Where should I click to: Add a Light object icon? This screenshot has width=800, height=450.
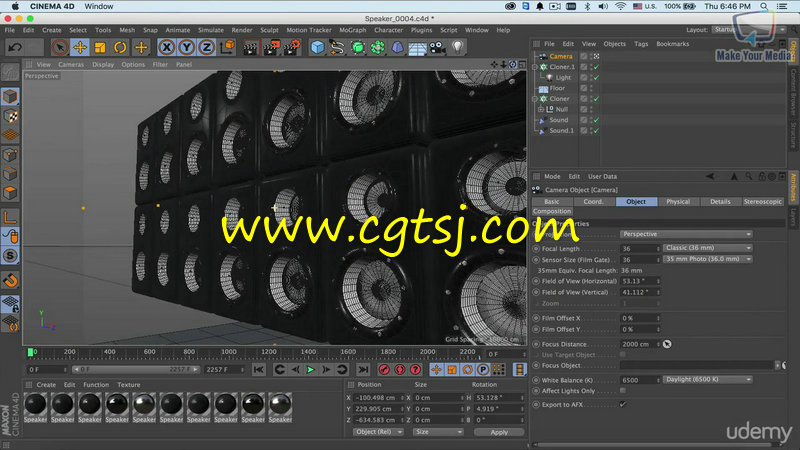458,47
